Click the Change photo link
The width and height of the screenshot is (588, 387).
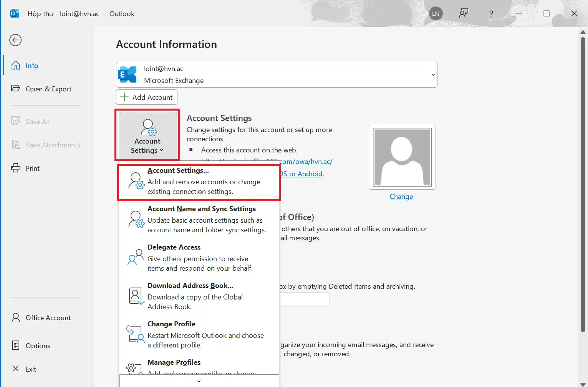tap(401, 197)
